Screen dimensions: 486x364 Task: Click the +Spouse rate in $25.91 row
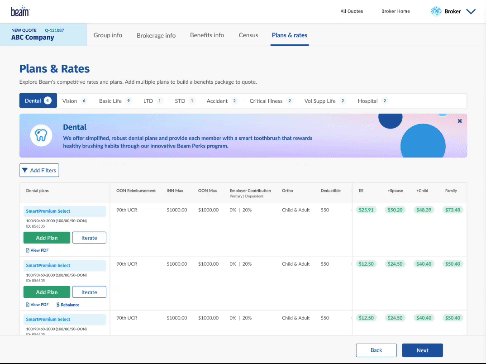[x=395, y=210]
